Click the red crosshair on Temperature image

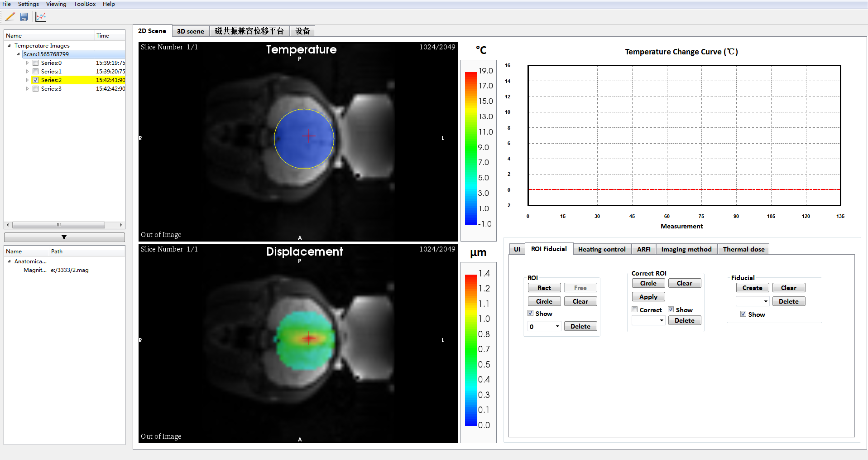[x=309, y=136]
